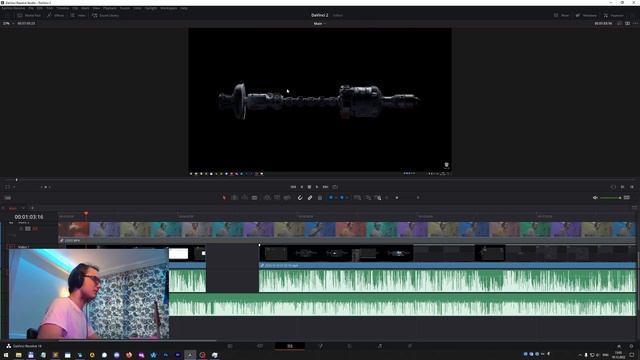Screen dimensions: 640x360
Task: Switch to the Fusion page tab
Action: (x=320, y=346)
